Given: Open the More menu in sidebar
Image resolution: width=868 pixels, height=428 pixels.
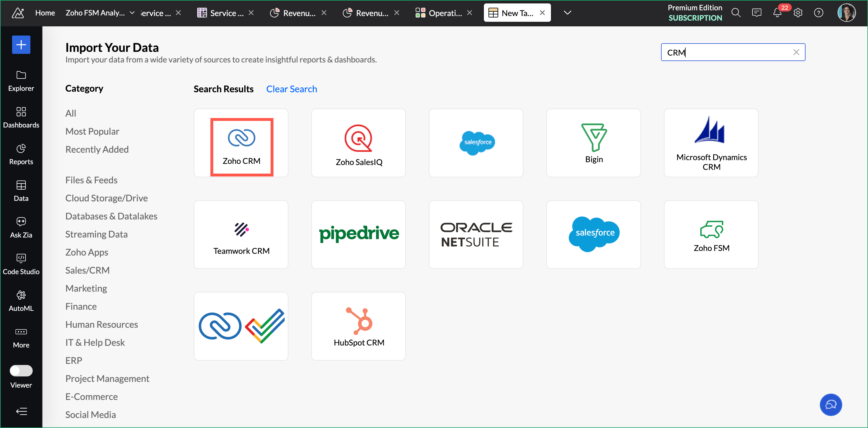Looking at the screenshot, I should [21, 337].
